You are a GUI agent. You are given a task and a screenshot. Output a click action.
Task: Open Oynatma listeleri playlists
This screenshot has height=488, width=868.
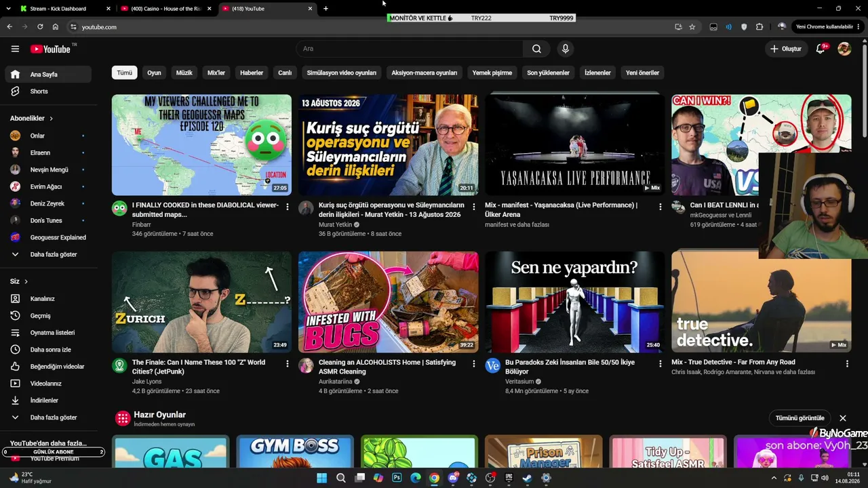(47, 333)
